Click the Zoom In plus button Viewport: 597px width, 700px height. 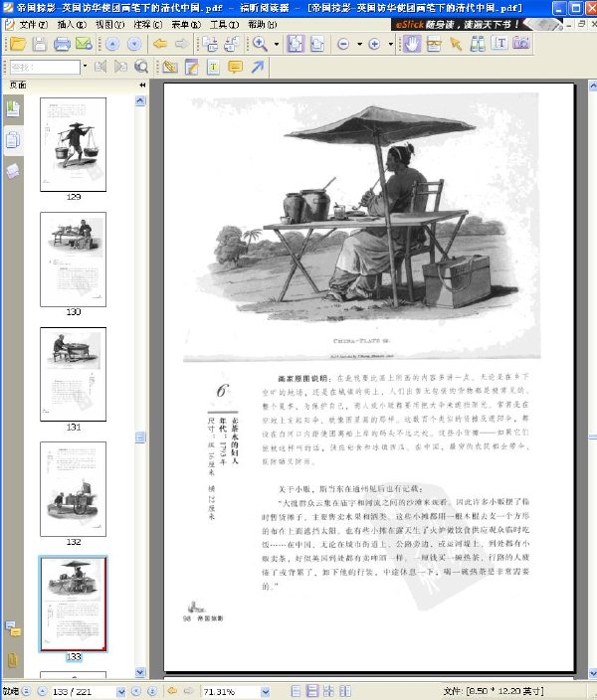point(374,44)
